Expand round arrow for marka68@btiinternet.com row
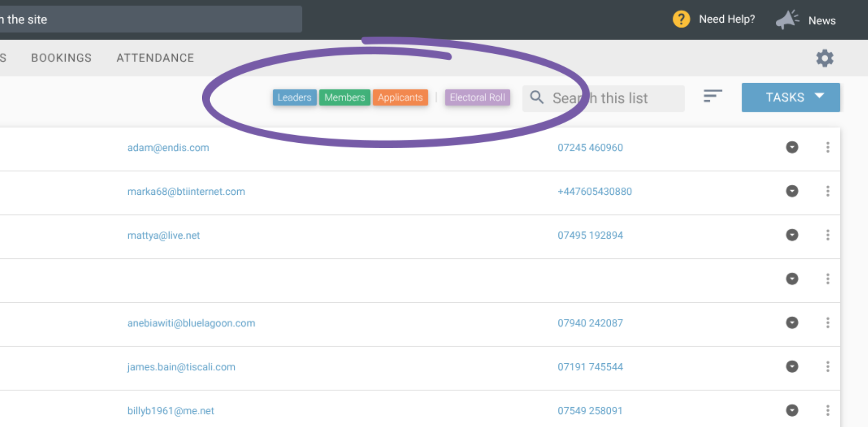The width and height of the screenshot is (868, 427). pyautogui.click(x=792, y=191)
